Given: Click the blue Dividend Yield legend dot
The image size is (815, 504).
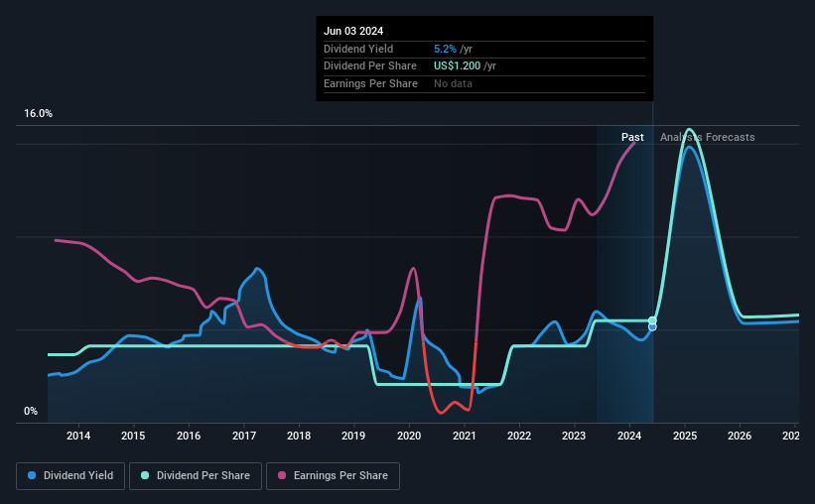Looking at the screenshot, I should [x=32, y=475].
